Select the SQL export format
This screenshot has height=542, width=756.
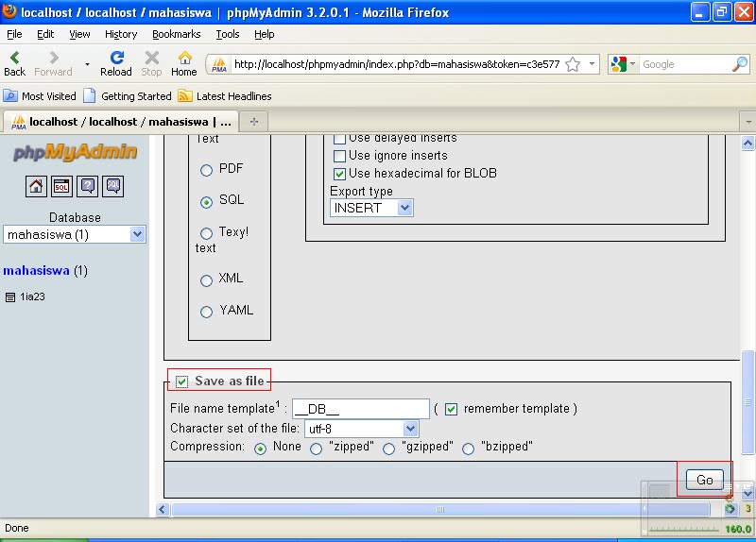click(206, 202)
